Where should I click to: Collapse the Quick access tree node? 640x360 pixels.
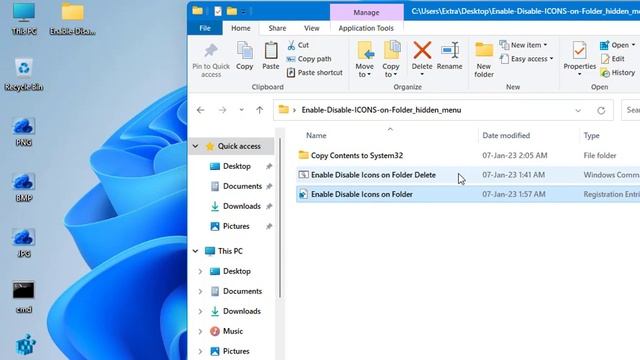(x=196, y=146)
